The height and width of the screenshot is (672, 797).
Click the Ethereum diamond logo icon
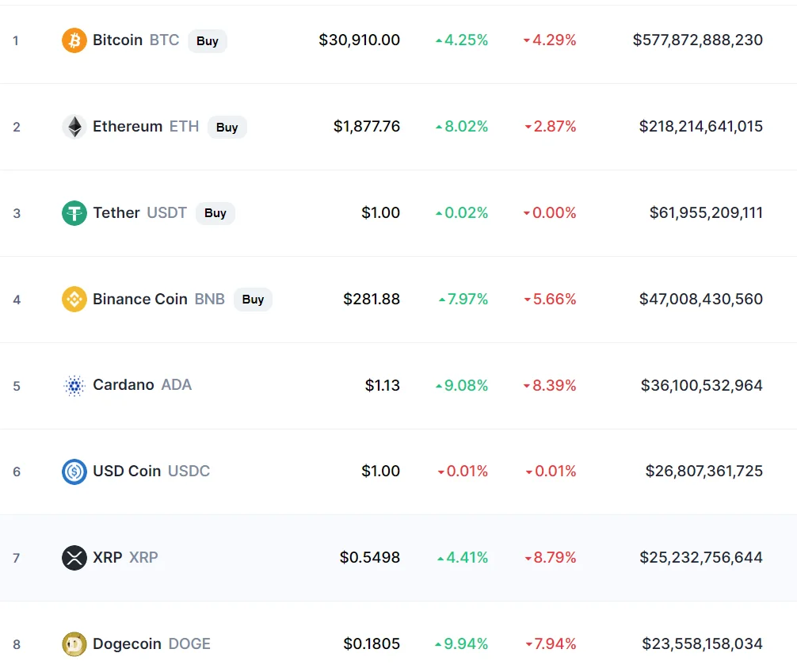(74, 127)
